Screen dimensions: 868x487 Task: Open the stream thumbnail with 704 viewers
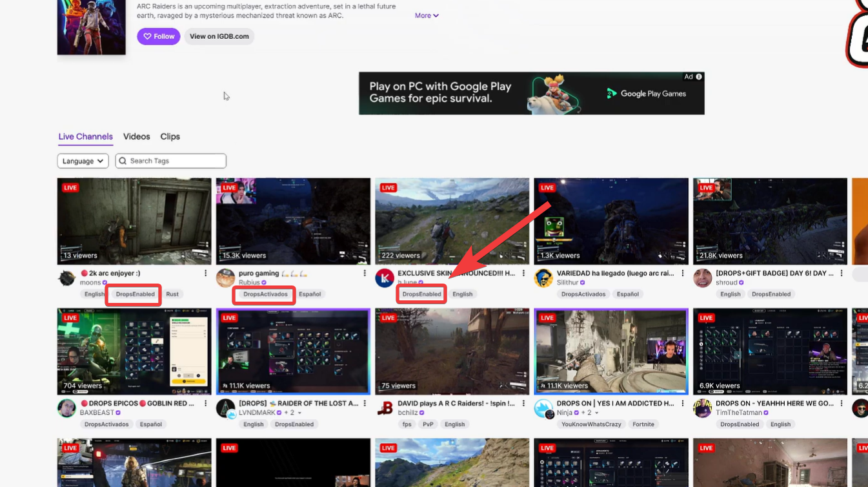coord(134,351)
